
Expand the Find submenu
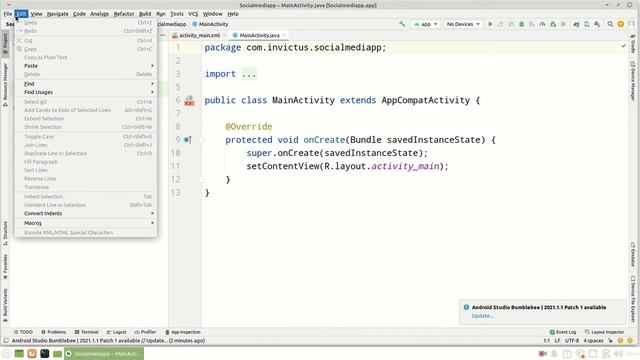pos(86,84)
